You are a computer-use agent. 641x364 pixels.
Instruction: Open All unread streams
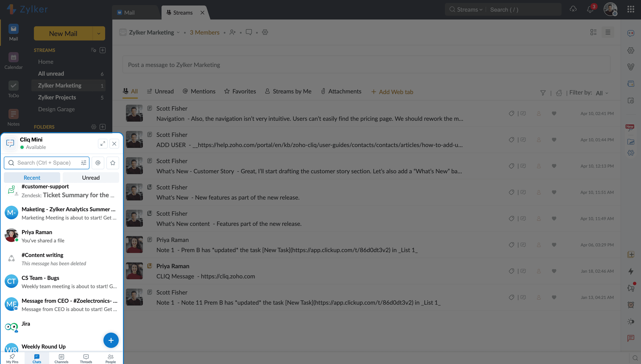[68, 74]
